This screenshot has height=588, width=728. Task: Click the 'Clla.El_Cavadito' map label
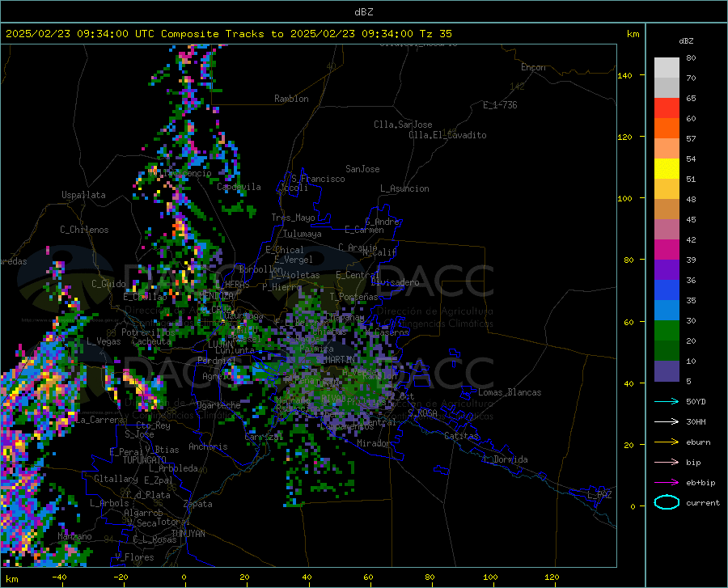click(x=447, y=135)
